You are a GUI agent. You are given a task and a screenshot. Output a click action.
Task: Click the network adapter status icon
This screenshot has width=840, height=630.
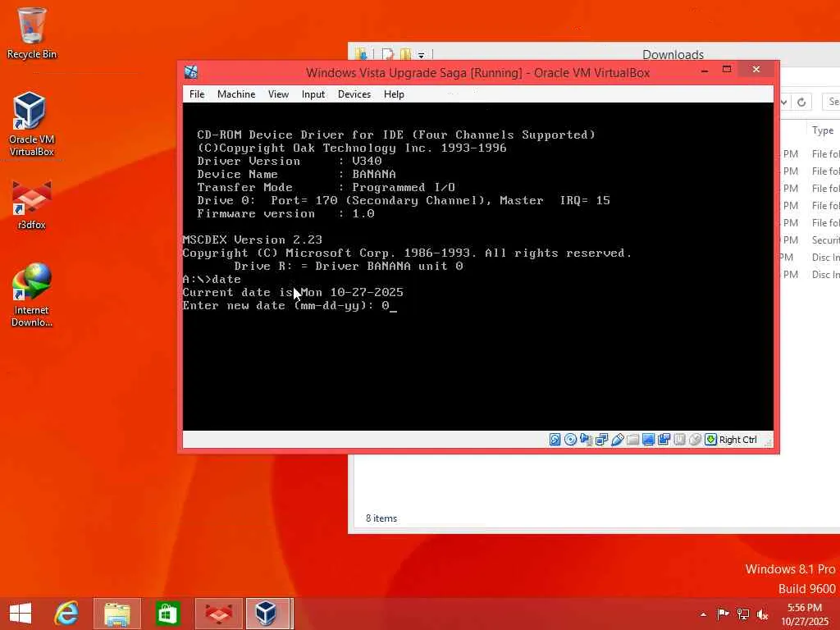601,440
